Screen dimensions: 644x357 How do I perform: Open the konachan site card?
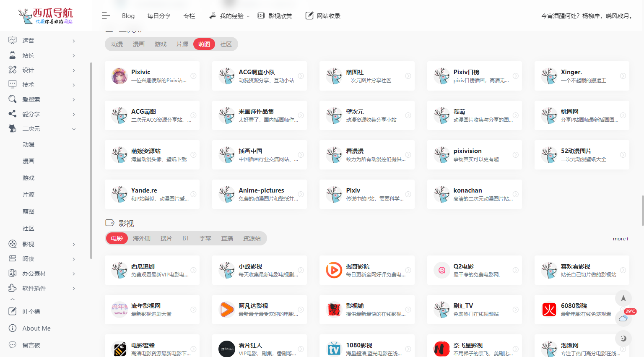click(x=475, y=194)
